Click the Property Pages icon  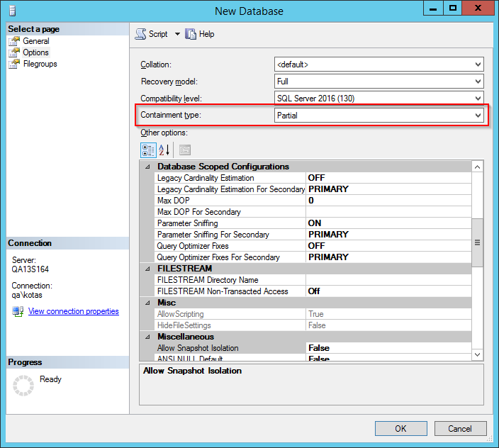(x=184, y=150)
